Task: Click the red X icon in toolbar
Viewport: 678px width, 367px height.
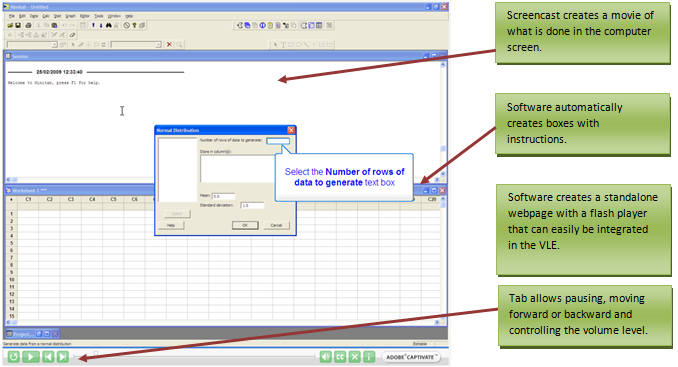Action: [169, 45]
